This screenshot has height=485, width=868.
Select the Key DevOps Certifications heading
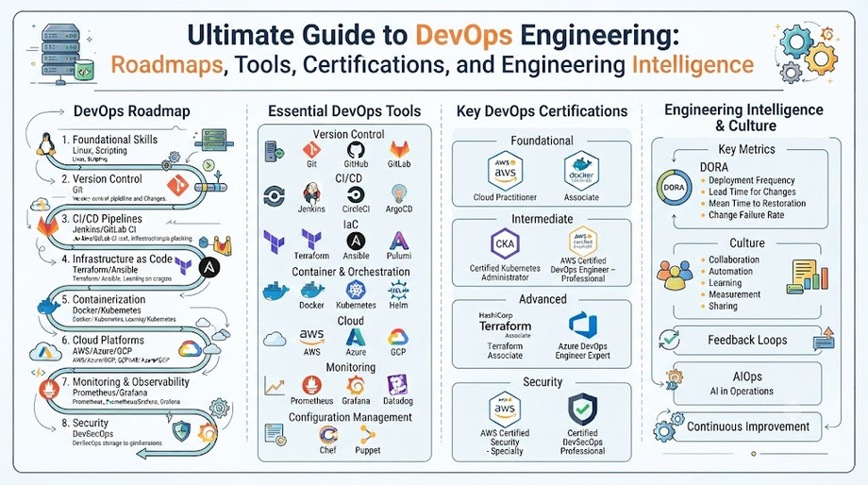542,110
